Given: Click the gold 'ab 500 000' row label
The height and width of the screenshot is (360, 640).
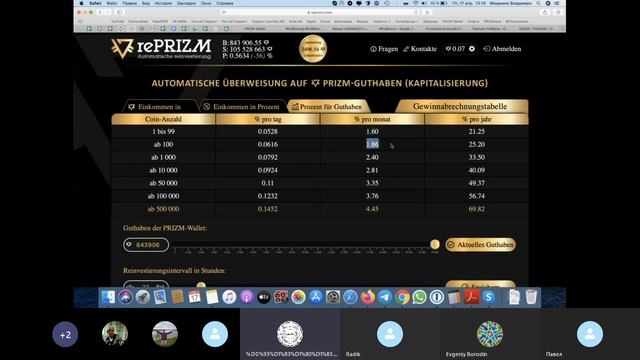Looking at the screenshot, I should (x=163, y=209).
